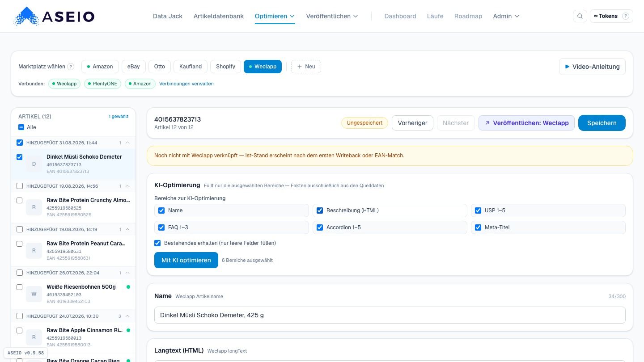Click the W avatar of Weiße Riesenbohnen
Screen dimensions: 644x362
tap(34, 294)
